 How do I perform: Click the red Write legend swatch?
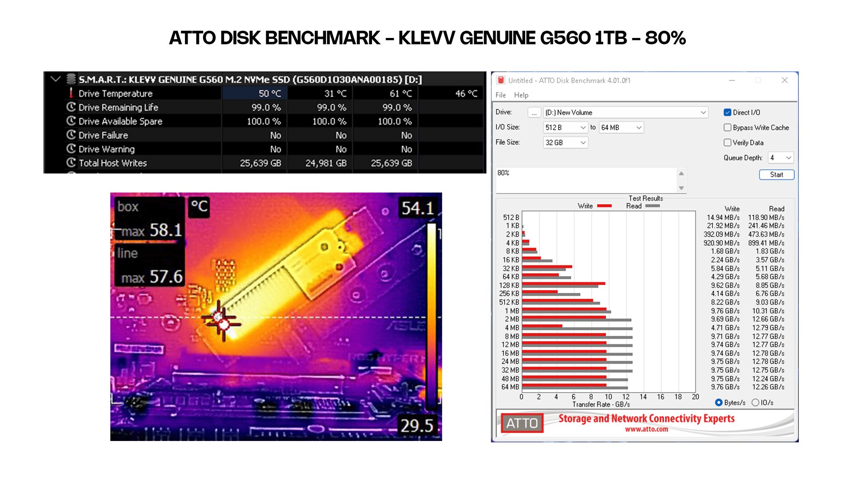coord(604,206)
